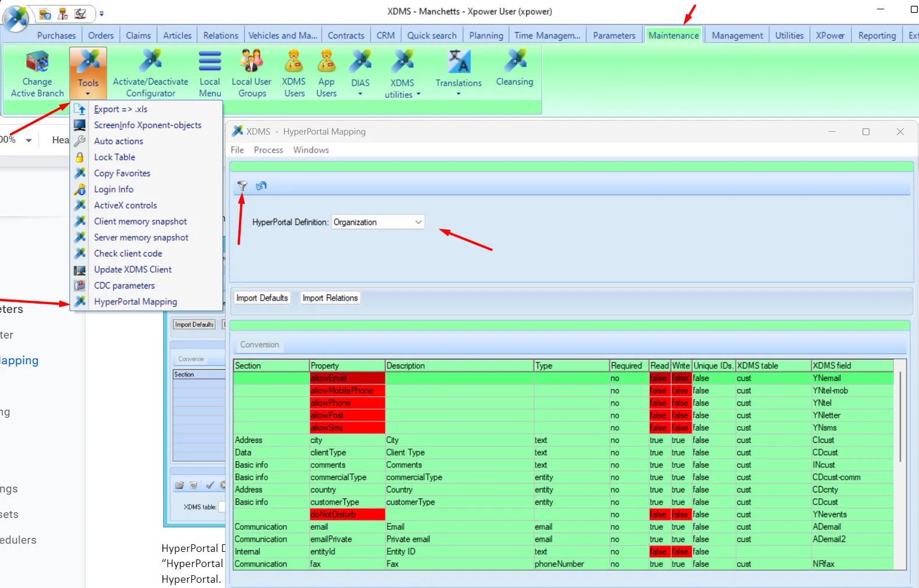The image size is (919, 588).
Task: Click the Description column header
Action: tap(459, 366)
